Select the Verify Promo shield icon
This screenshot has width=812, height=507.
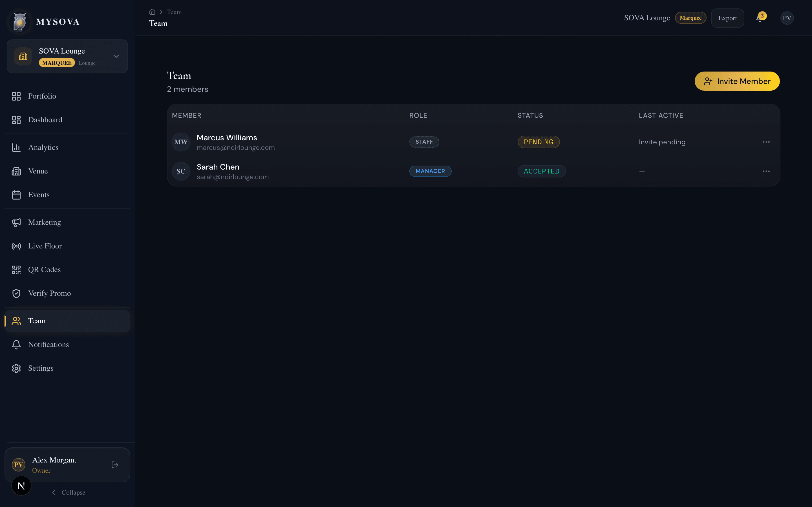(16, 293)
